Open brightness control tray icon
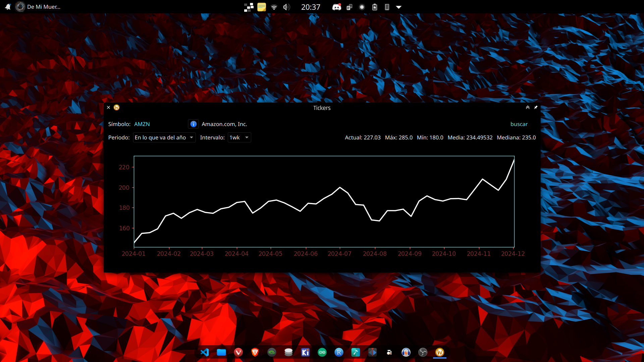 pos(362,7)
